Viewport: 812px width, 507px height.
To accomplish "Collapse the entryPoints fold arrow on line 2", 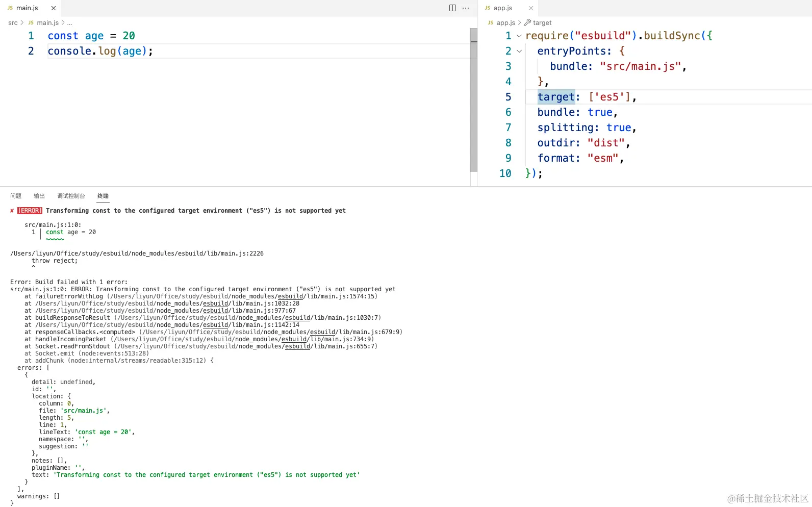I will (x=519, y=51).
